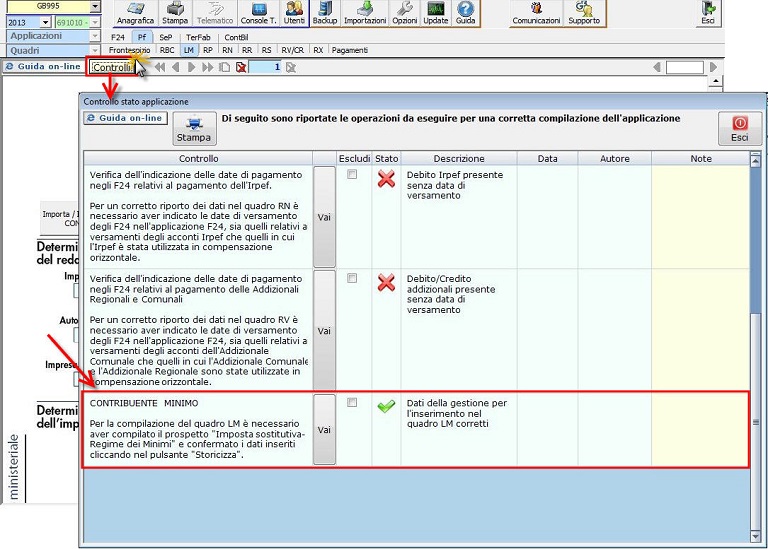Open the 2013 year dropdown
The image size is (768, 549).
[45, 23]
